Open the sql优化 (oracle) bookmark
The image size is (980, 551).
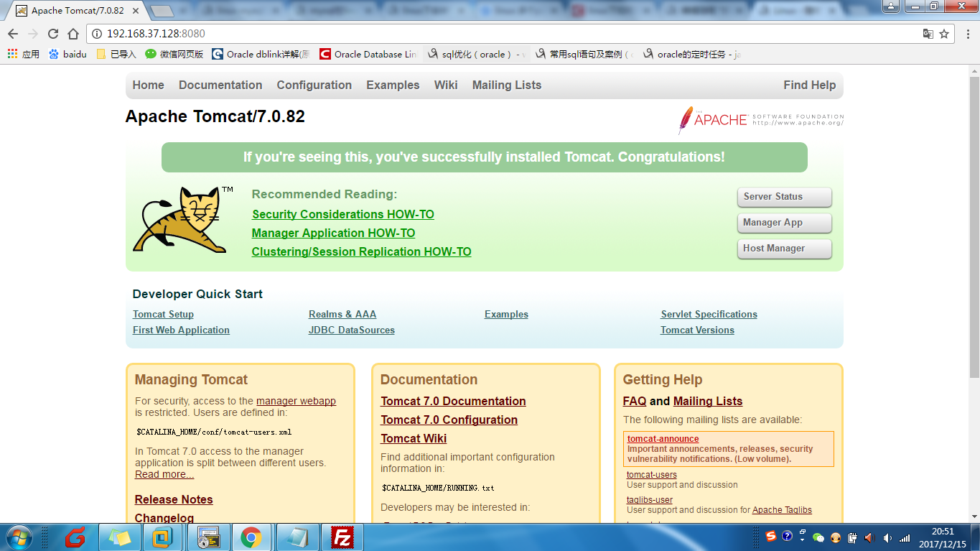(477, 54)
